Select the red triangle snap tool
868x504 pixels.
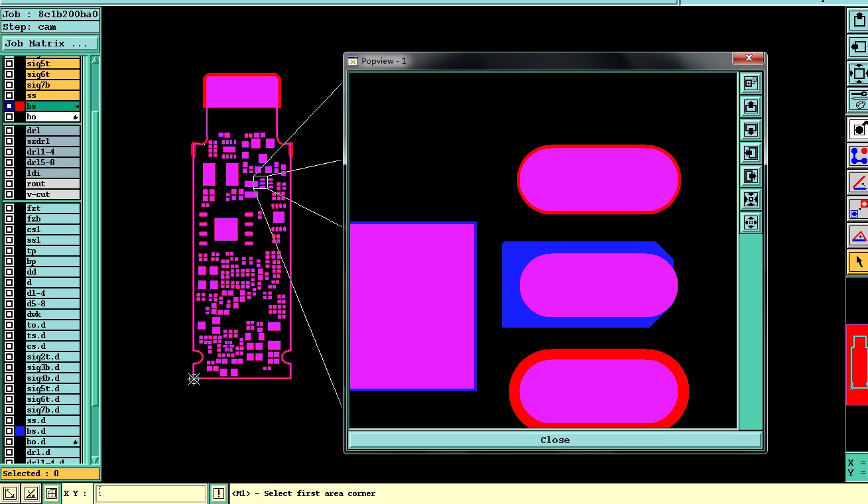(859, 235)
